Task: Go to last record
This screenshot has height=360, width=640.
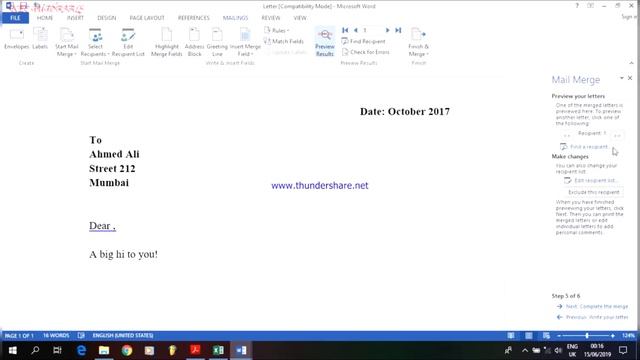Action: [398, 30]
